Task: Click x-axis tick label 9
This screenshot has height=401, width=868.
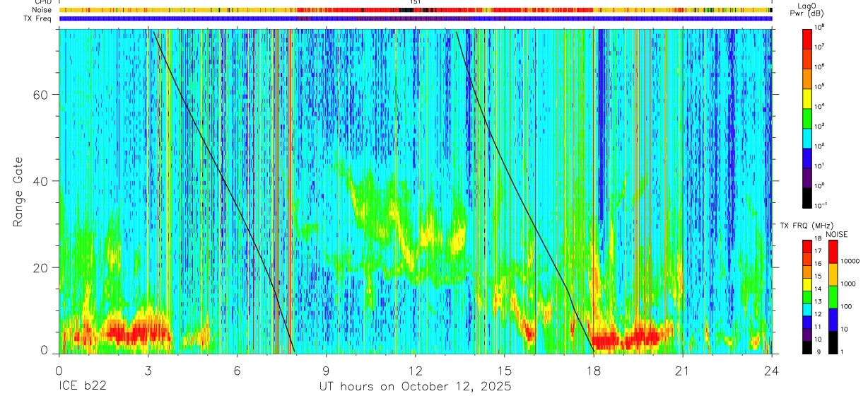Action: click(x=326, y=371)
